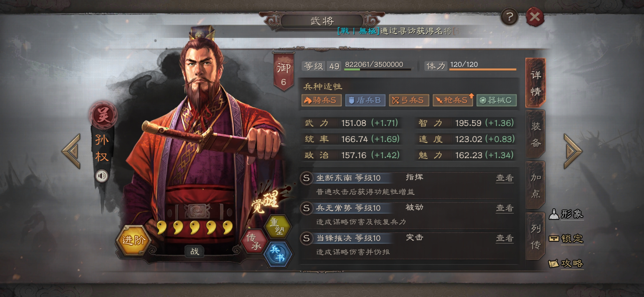
Task: Switch to the 装备 equipment tab
Action: tap(535, 134)
